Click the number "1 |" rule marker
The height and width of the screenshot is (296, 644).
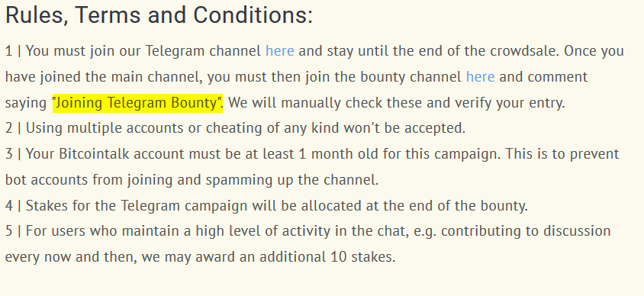click(13, 51)
